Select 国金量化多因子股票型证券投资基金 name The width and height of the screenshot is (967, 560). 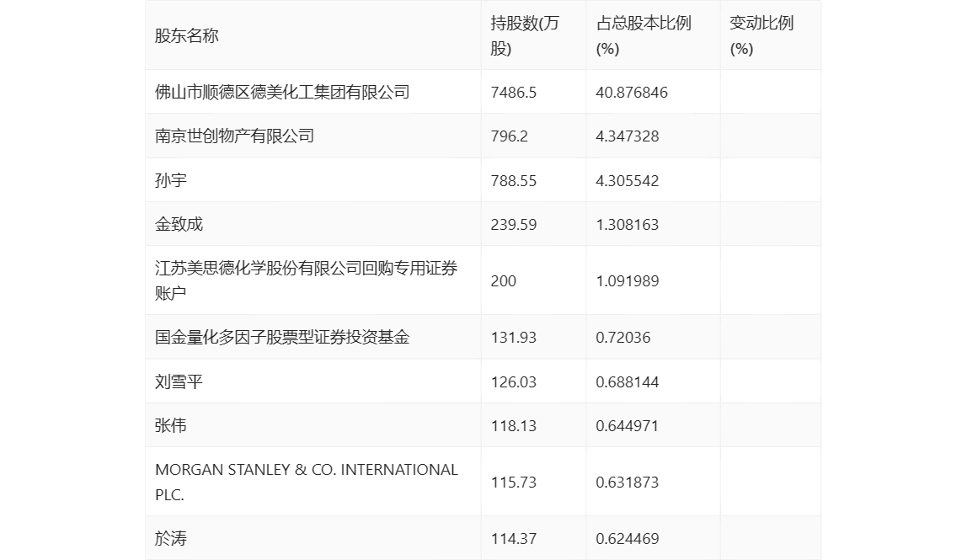coord(282,337)
